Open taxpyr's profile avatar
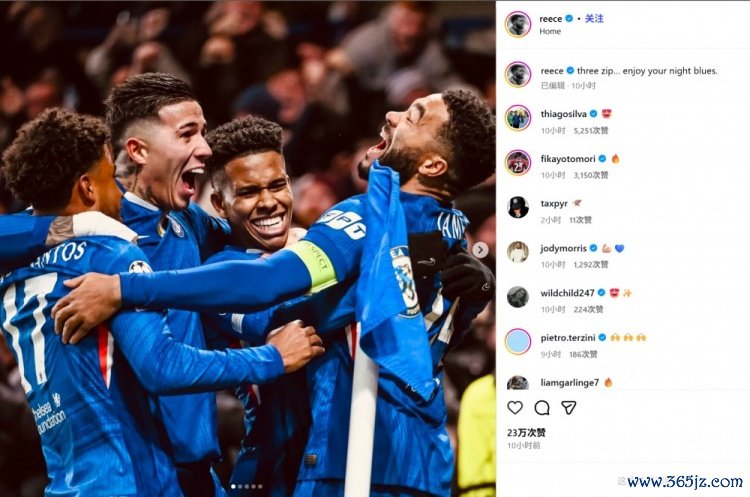This screenshot has height=497, width=750. click(518, 207)
